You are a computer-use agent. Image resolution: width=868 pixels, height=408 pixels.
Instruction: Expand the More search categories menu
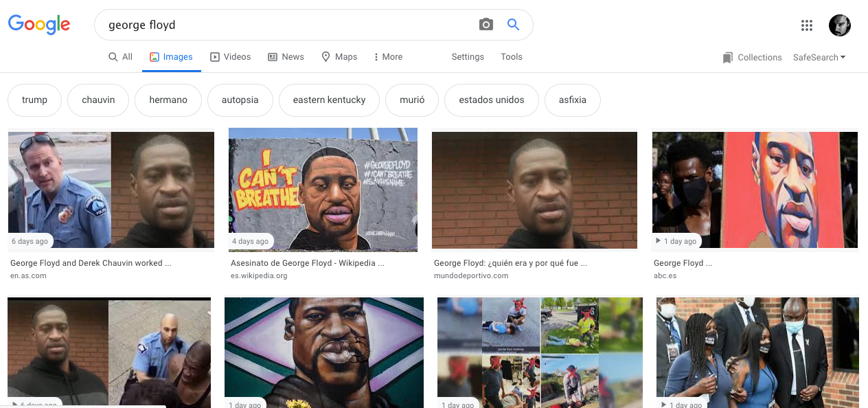388,57
